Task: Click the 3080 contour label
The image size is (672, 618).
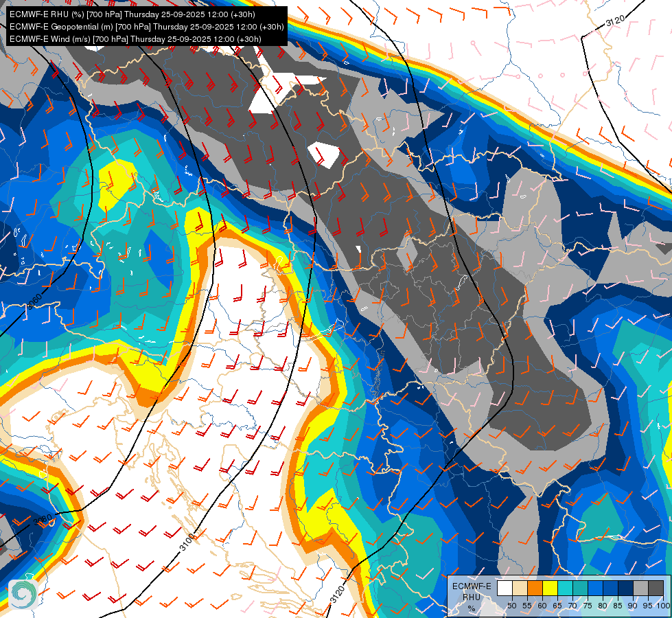Action: pyautogui.click(x=43, y=520)
